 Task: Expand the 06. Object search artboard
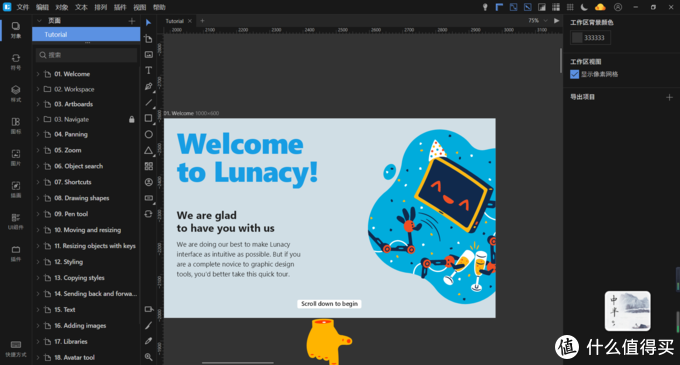click(x=38, y=166)
